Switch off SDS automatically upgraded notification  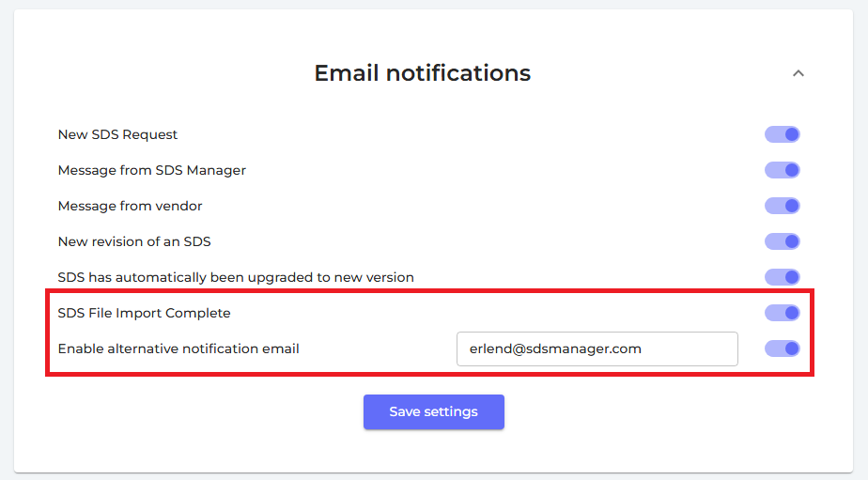tap(782, 277)
